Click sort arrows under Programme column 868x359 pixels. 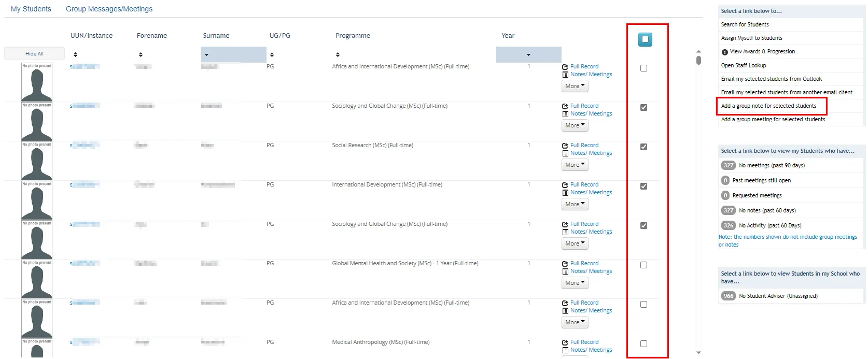(x=338, y=54)
